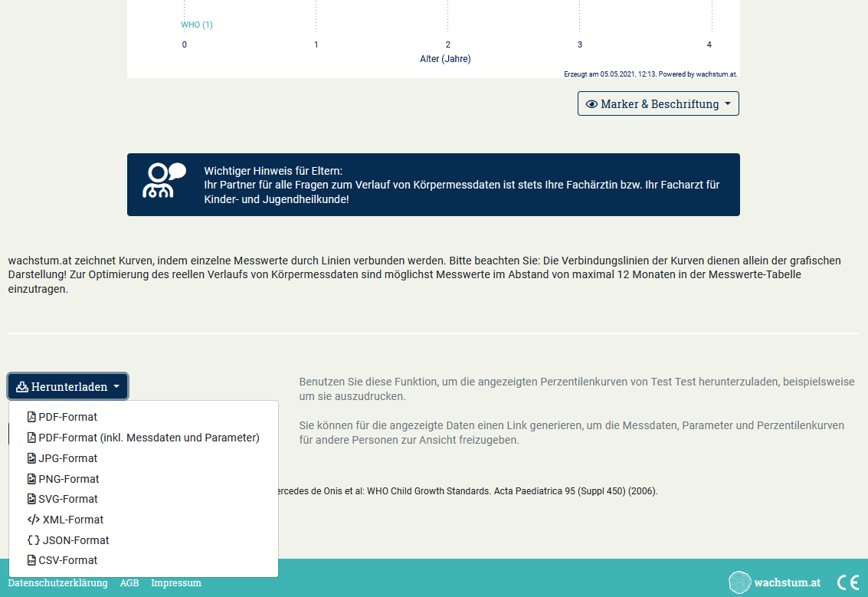Open the AGB page
Image resolution: width=868 pixels, height=597 pixels.
[x=129, y=582]
